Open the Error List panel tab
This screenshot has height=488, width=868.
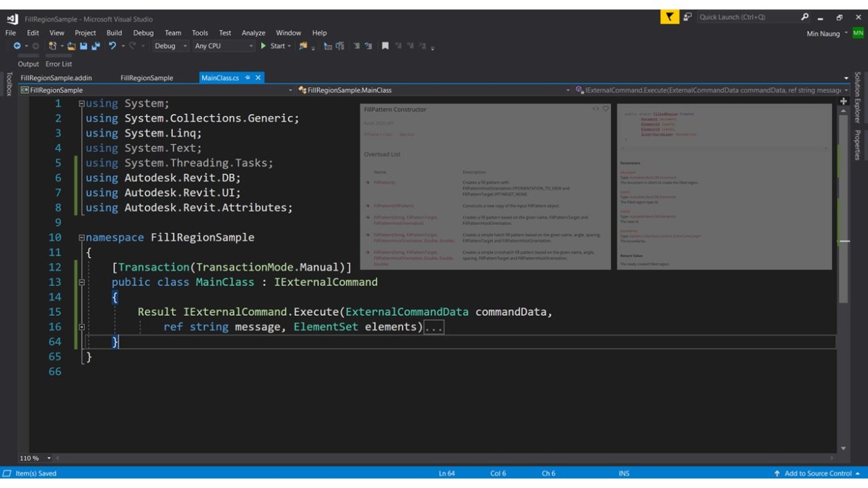pyautogui.click(x=58, y=64)
